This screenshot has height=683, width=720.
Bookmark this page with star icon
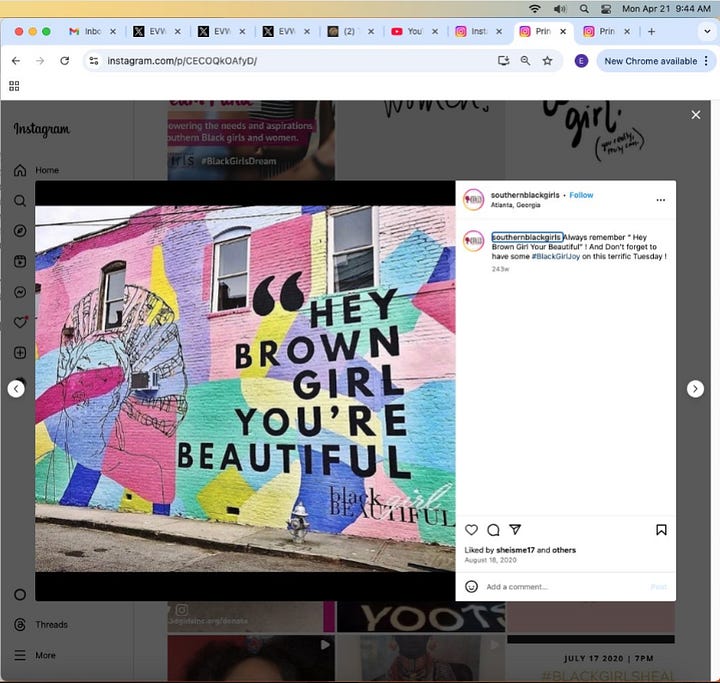pos(547,61)
